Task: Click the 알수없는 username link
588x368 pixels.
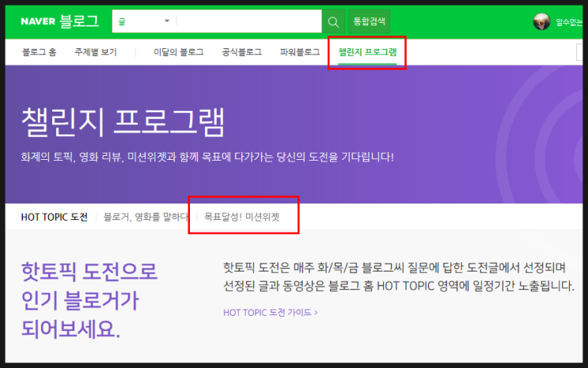Action: [x=569, y=22]
